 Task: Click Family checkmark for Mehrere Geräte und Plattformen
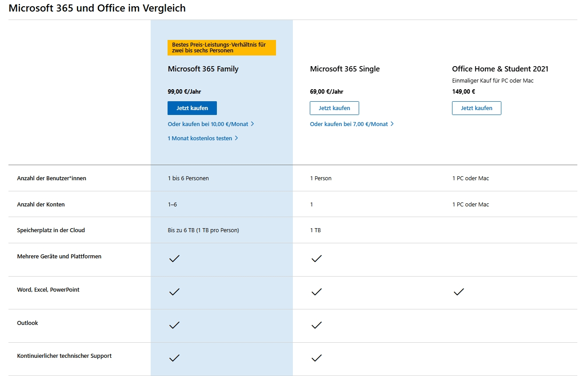pyautogui.click(x=174, y=258)
